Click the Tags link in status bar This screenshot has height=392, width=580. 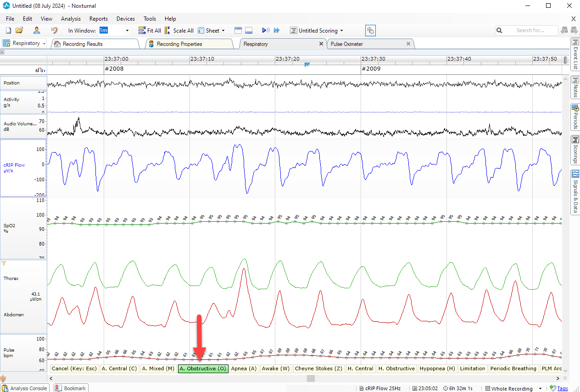coord(563,388)
